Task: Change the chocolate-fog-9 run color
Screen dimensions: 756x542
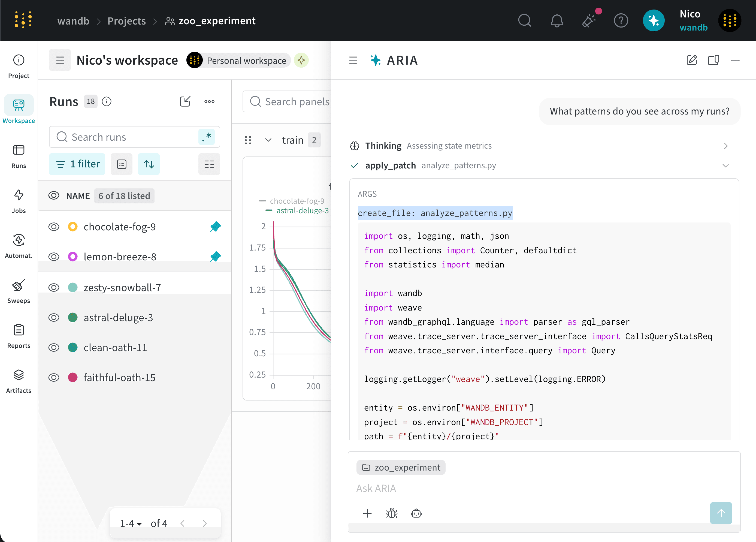Action: (x=73, y=227)
